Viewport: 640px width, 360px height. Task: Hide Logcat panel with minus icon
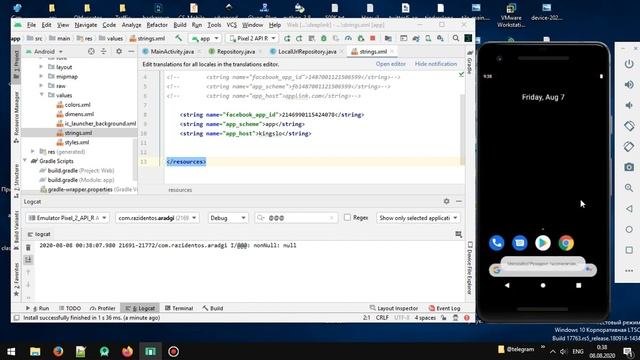pos(459,201)
